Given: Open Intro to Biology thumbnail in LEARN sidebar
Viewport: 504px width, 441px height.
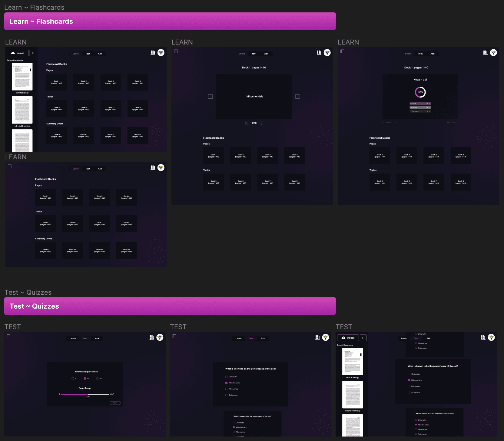Looking at the screenshot, I should click(x=22, y=77).
